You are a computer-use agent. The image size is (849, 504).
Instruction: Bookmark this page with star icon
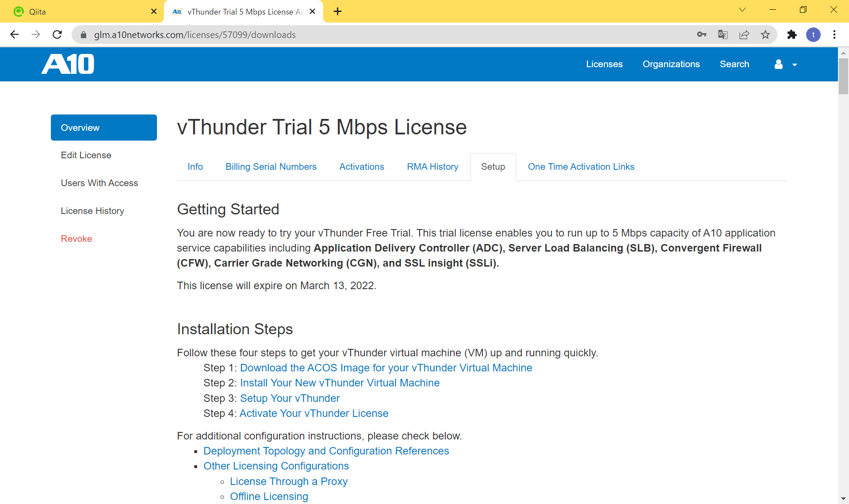pos(765,34)
